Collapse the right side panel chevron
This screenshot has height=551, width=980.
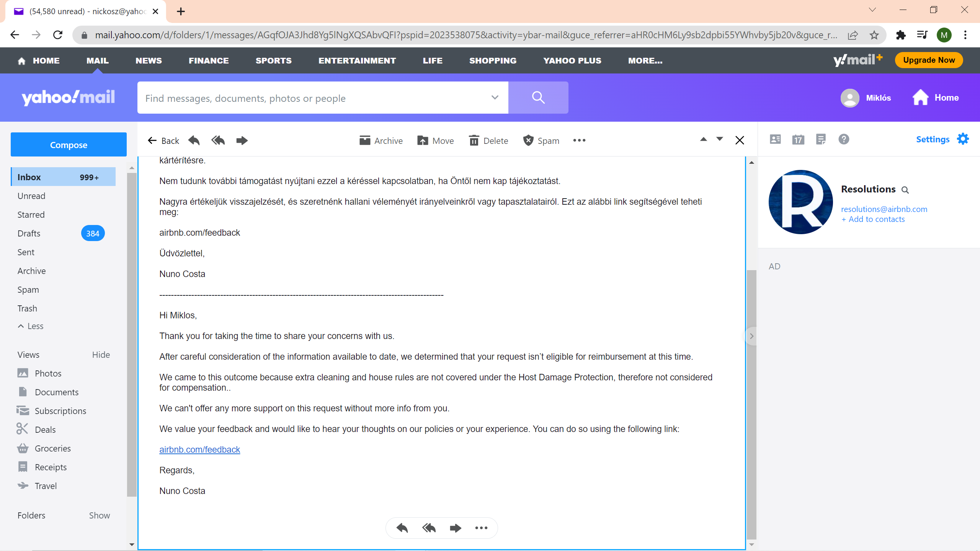(x=751, y=336)
